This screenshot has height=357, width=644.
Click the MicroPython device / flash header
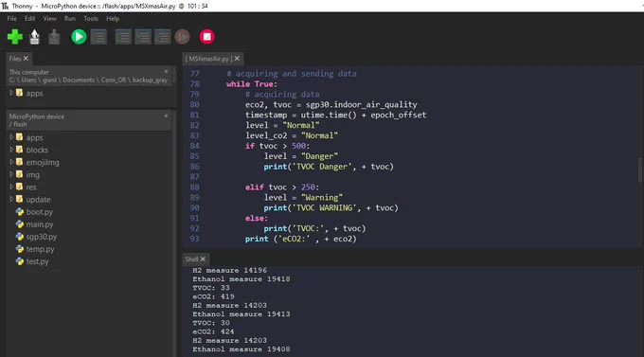(x=88, y=120)
